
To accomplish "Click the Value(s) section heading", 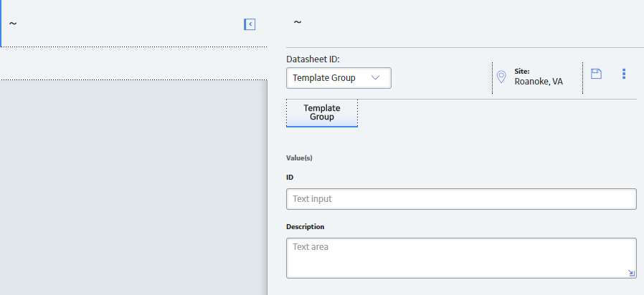I will tap(299, 158).
